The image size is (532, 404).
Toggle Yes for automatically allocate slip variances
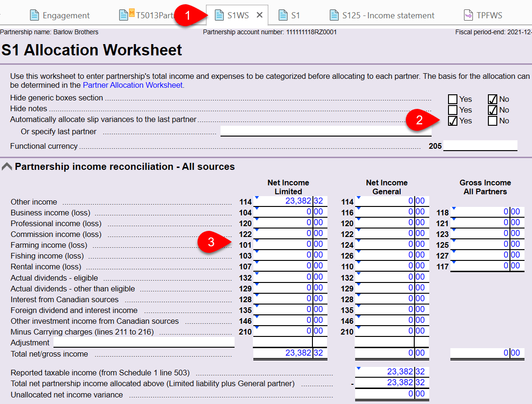coord(453,121)
